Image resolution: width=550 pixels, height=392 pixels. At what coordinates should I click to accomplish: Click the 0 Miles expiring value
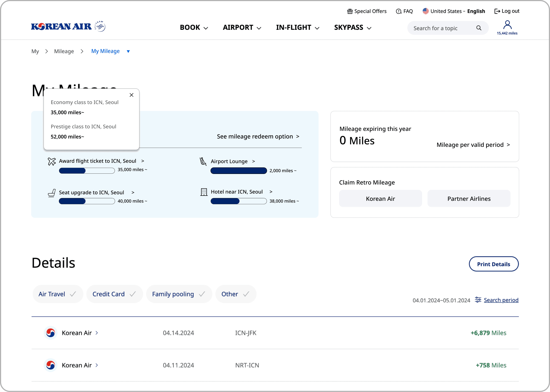tap(357, 141)
